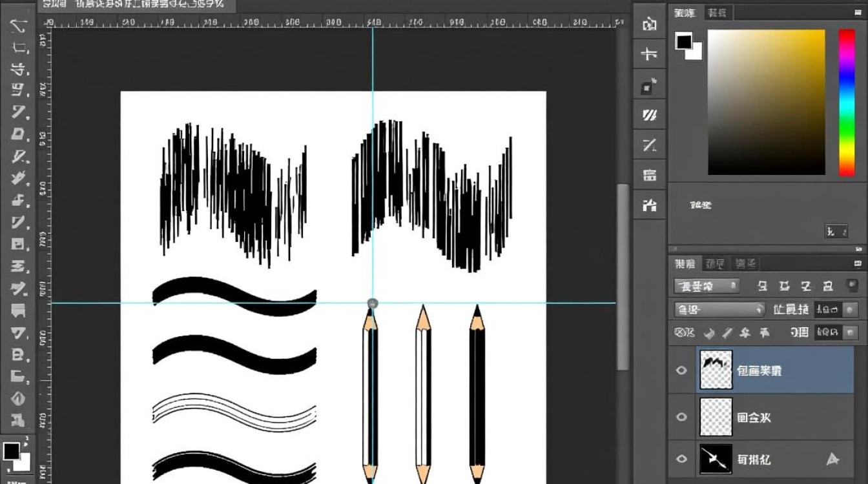The height and width of the screenshot is (484, 868).
Task: Open the third icon in collapsed panel dock
Action: (x=650, y=85)
